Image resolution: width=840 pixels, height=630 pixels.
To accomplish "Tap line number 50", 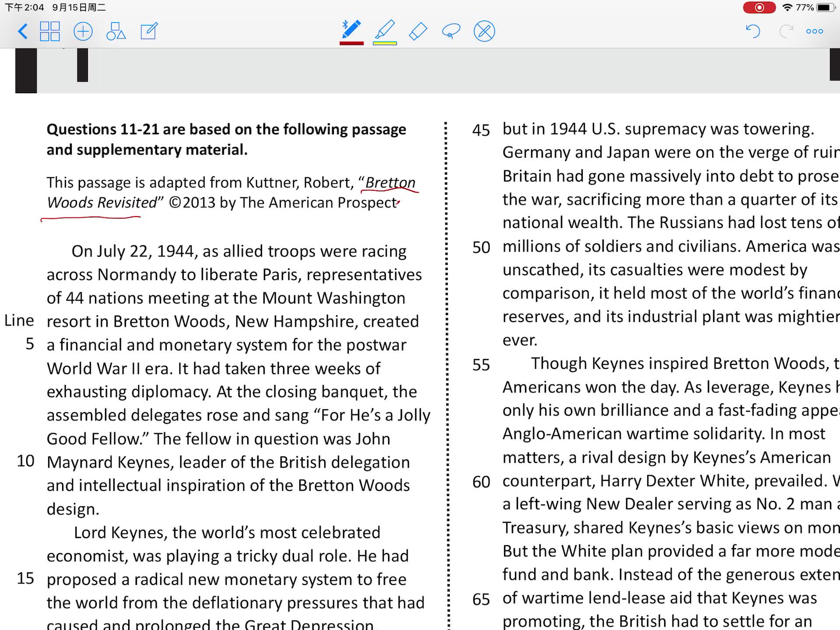I will pos(481,248).
